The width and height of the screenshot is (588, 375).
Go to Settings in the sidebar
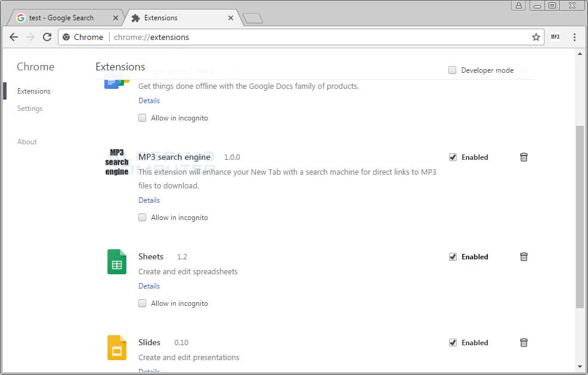(x=30, y=109)
